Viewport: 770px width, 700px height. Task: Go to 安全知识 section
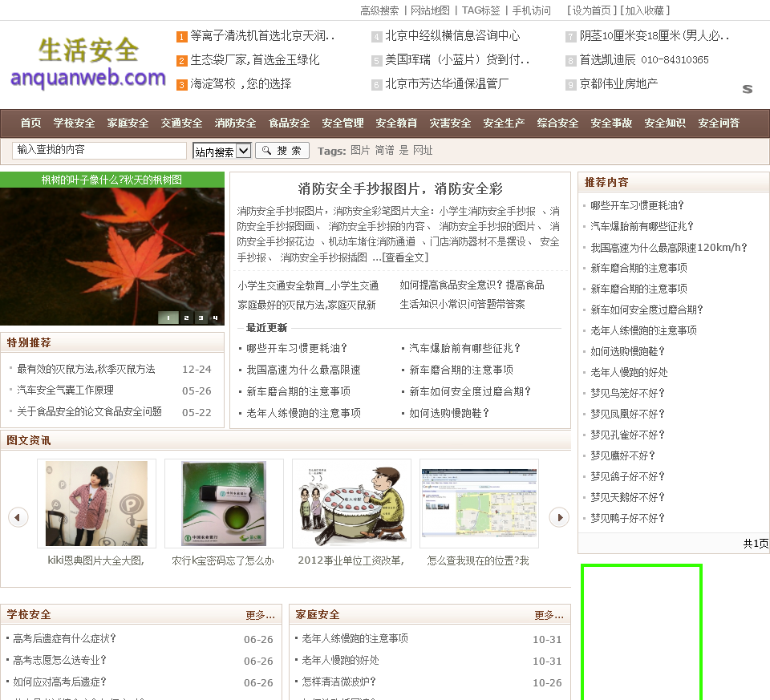[x=665, y=123]
